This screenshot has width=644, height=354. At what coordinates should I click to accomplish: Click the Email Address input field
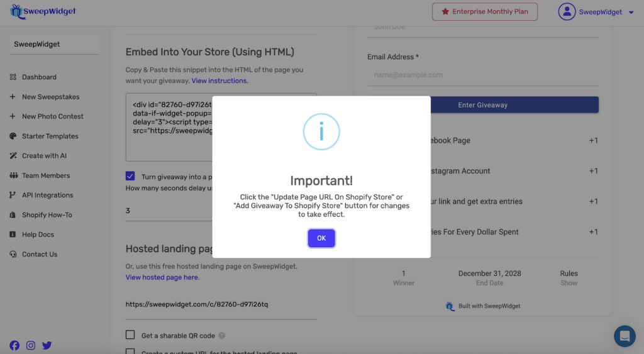click(482, 75)
